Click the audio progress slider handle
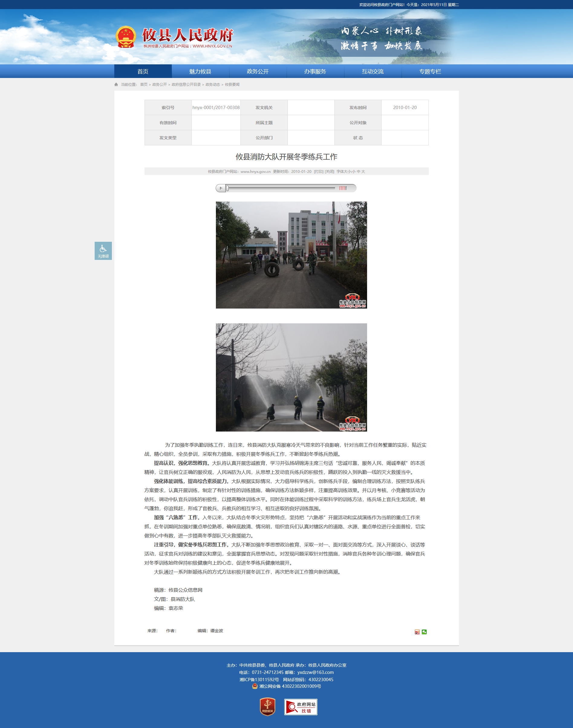 227,188
